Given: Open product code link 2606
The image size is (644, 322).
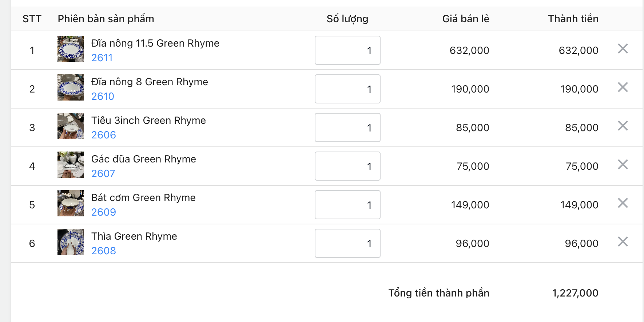Looking at the screenshot, I should click(x=103, y=135).
